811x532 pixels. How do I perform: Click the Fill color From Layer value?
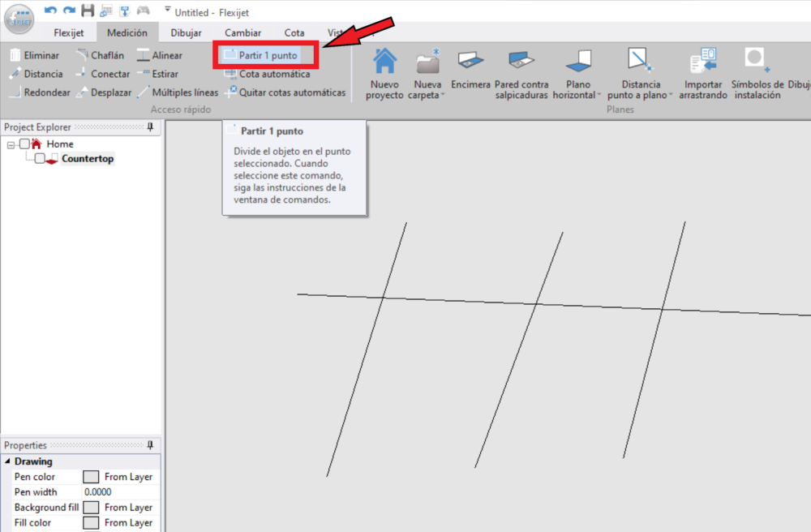click(128, 523)
